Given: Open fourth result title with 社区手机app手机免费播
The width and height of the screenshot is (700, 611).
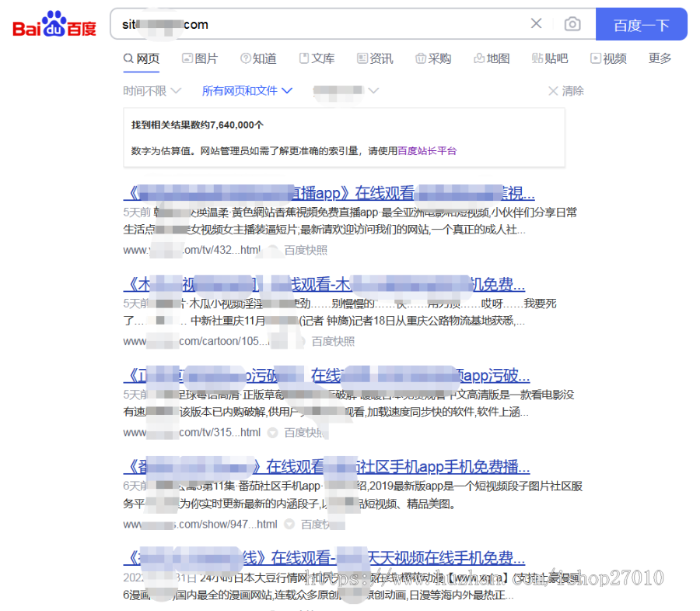Looking at the screenshot, I should pyautogui.click(x=327, y=467).
